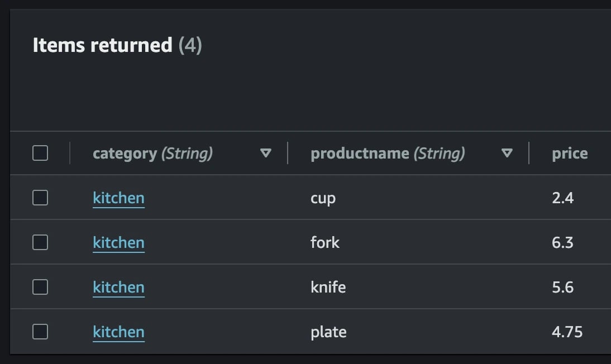The image size is (611, 364).
Task: Open the category column sort arrow
Action: tap(266, 153)
